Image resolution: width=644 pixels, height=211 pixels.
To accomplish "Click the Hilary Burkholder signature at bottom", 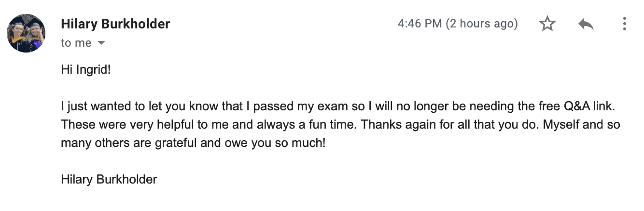I will coord(109,180).
